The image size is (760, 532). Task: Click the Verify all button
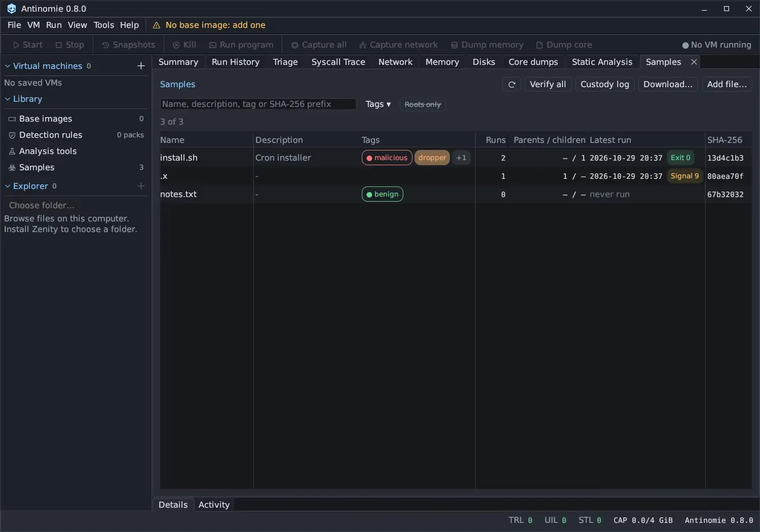548,84
